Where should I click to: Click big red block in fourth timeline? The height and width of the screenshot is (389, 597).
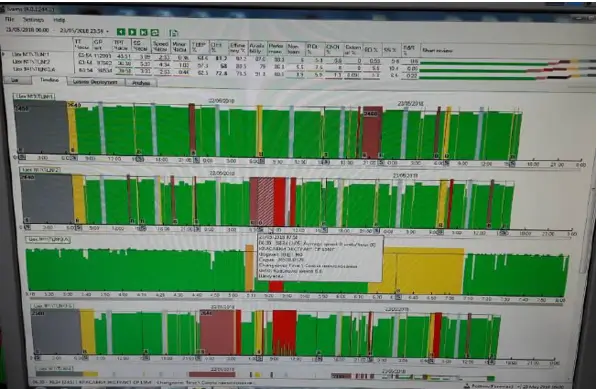[x=284, y=332]
